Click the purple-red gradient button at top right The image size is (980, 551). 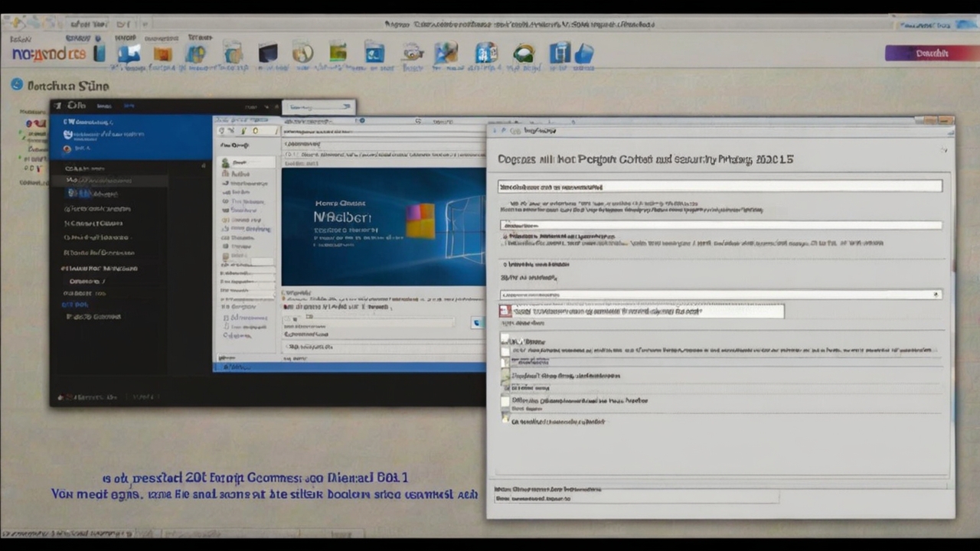pyautogui.click(x=931, y=53)
